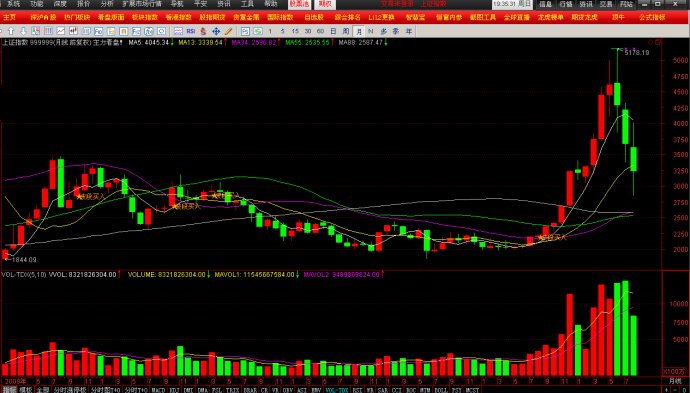This screenshot has width=690, height=393.
Task: Click the RSI indicator toolbar icon
Action: pyautogui.click(x=191, y=31)
